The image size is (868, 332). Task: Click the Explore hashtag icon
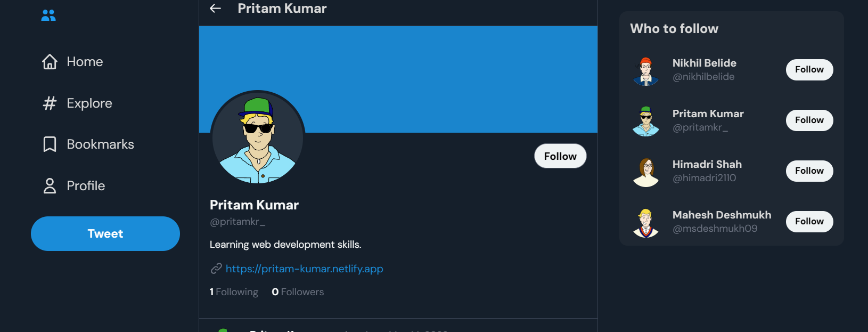point(50,103)
